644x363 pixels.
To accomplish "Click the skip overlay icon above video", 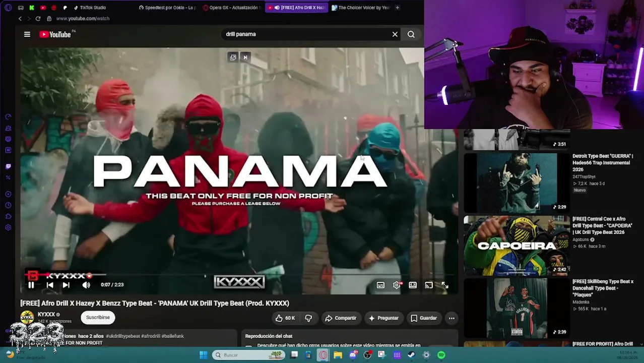I will [245, 57].
